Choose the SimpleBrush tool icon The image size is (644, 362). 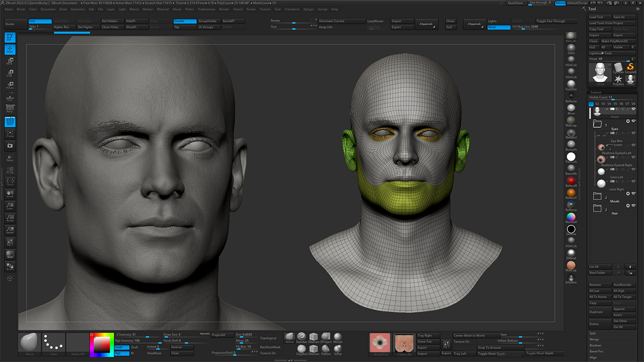click(x=630, y=67)
